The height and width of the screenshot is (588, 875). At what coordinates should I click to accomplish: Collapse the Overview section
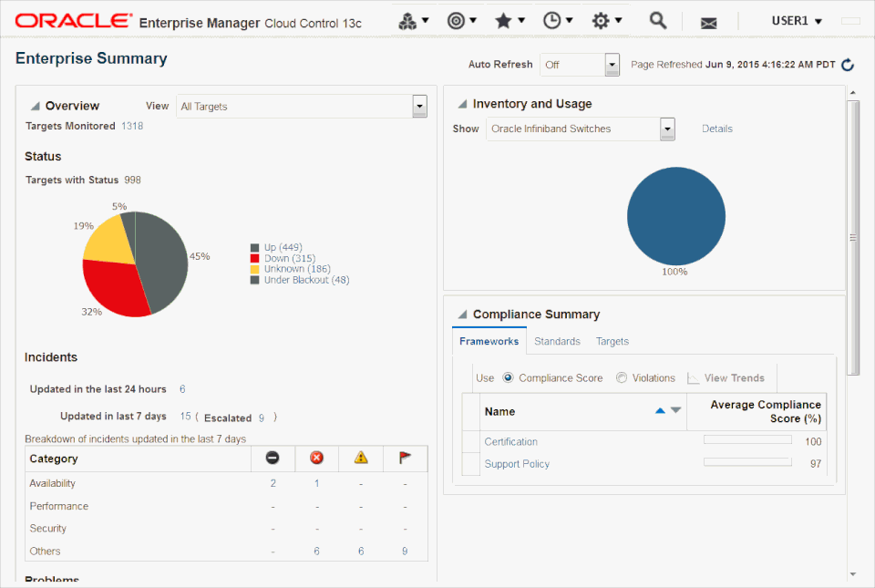point(36,106)
